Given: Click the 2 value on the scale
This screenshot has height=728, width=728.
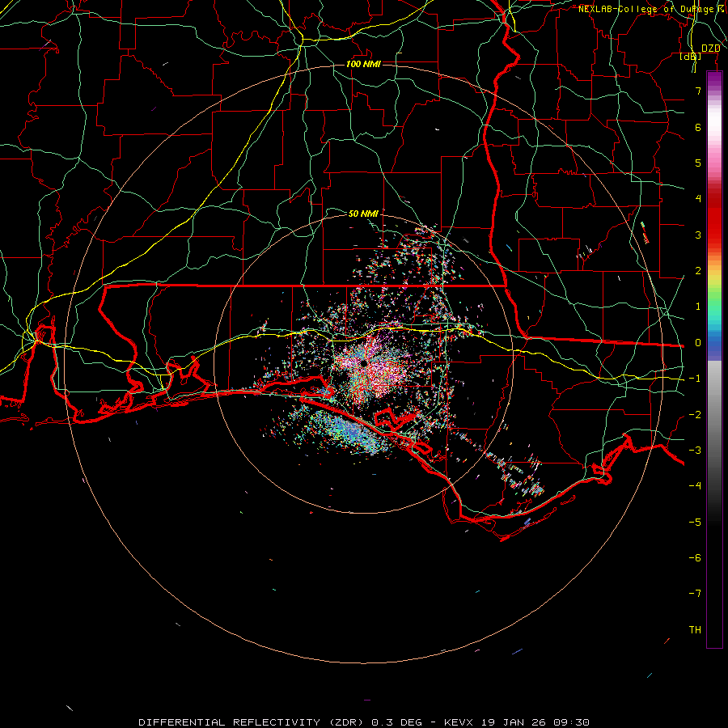Looking at the screenshot, I should pos(698,271).
